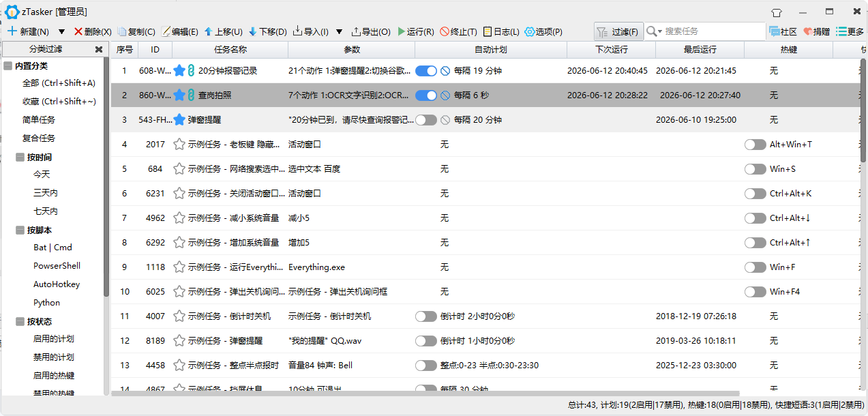Toggle favorite star for 弹窗提醒 row 3
This screenshot has height=416, width=868.
tap(179, 120)
